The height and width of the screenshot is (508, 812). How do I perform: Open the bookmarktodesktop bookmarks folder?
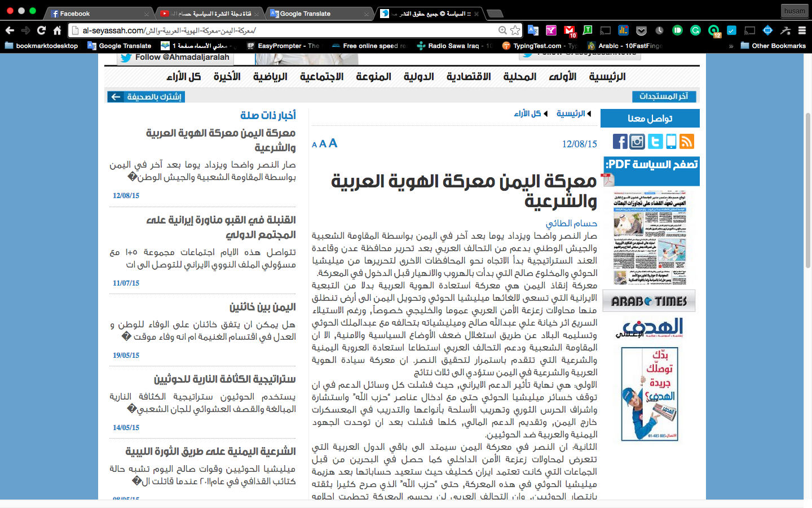point(41,46)
